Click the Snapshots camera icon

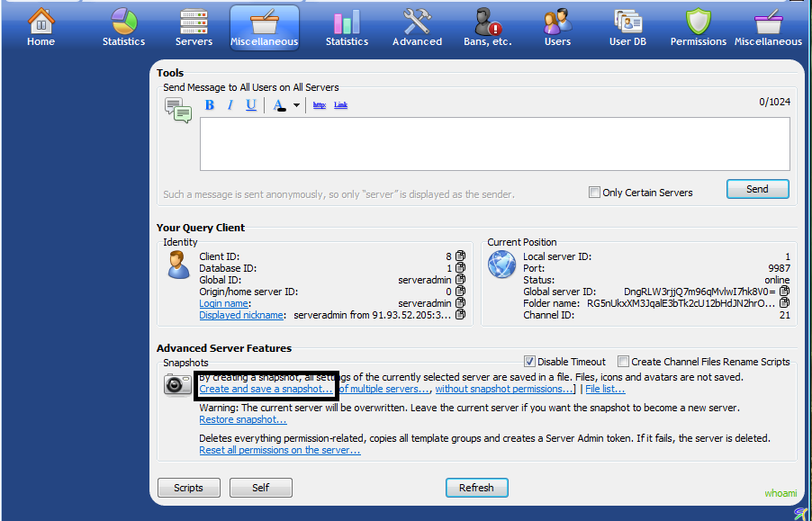click(177, 385)
